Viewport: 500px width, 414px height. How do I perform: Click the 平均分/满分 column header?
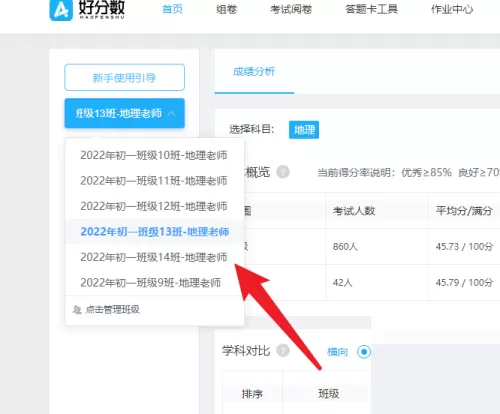pos(464,211)
